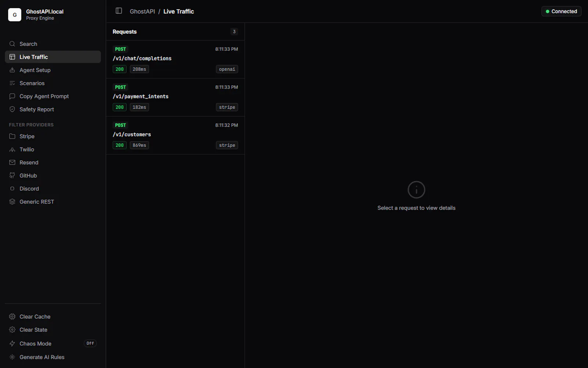Click the 869ms latency badge
This screenshot has height=368, width=588.
pyautogui.click(x=139, y=145)
